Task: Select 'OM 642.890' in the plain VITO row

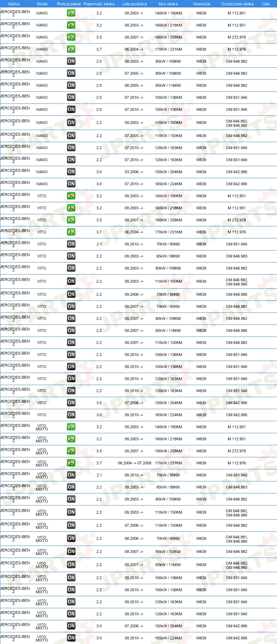Action: (237, 415)
